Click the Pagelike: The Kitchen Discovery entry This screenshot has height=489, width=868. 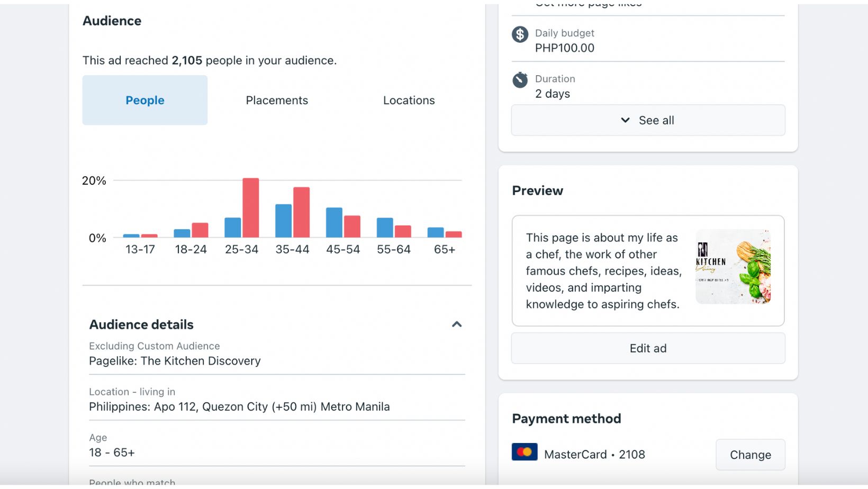point(175,361)
